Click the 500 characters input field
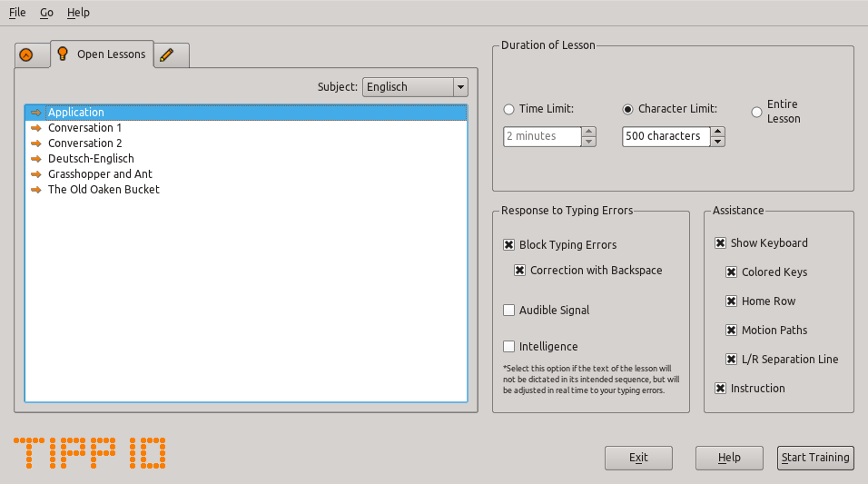Viewport: 868px width, 484px height. tap(666, 136)
